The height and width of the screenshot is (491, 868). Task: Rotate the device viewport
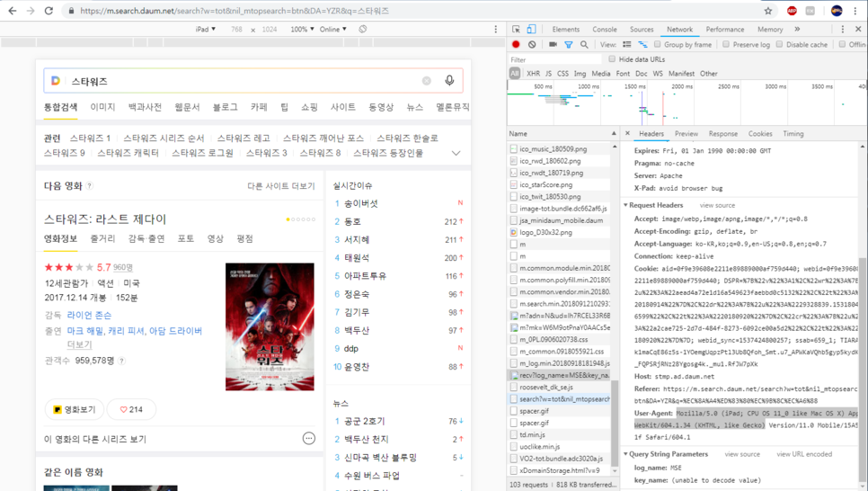(x=363, y=29)
